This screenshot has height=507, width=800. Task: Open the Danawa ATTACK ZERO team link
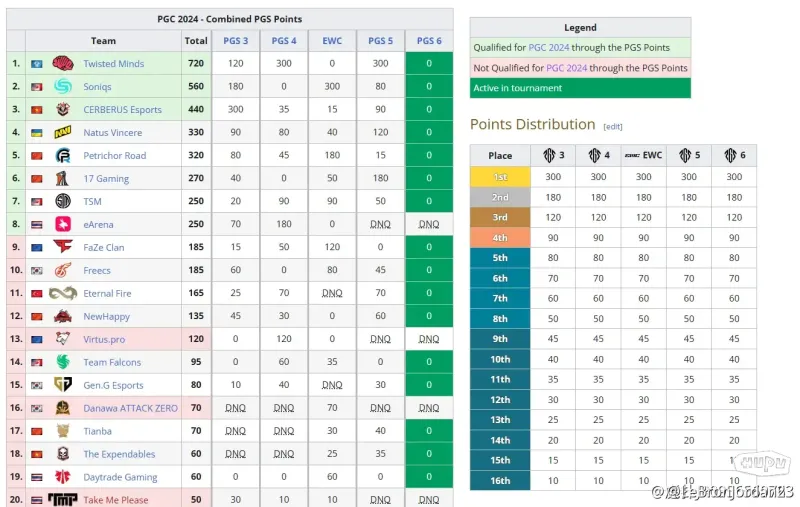coord(131,408)
